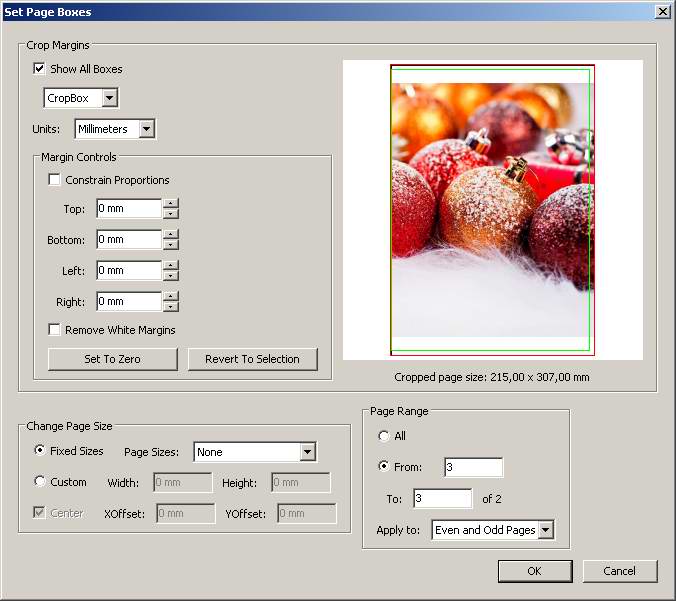Select the Custom page size radio button
The height and width of the screenshot is (601, 676).
point(39,481)
